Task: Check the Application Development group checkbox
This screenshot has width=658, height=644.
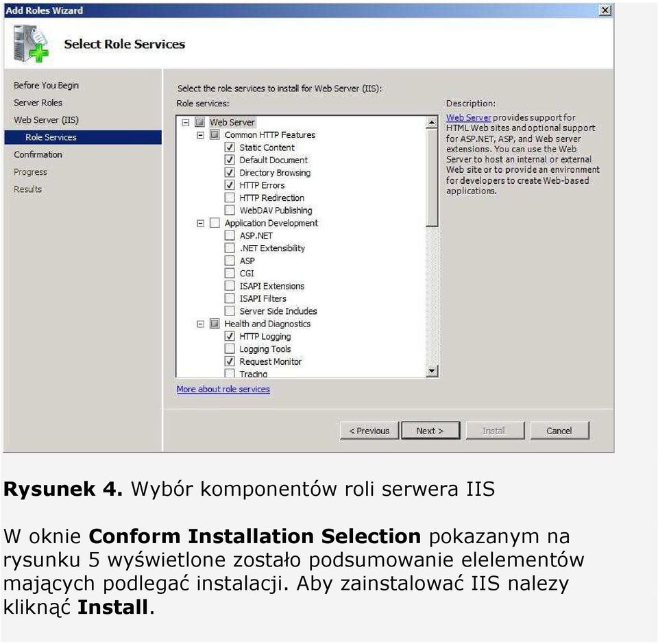Action: (x=215, y=223)
